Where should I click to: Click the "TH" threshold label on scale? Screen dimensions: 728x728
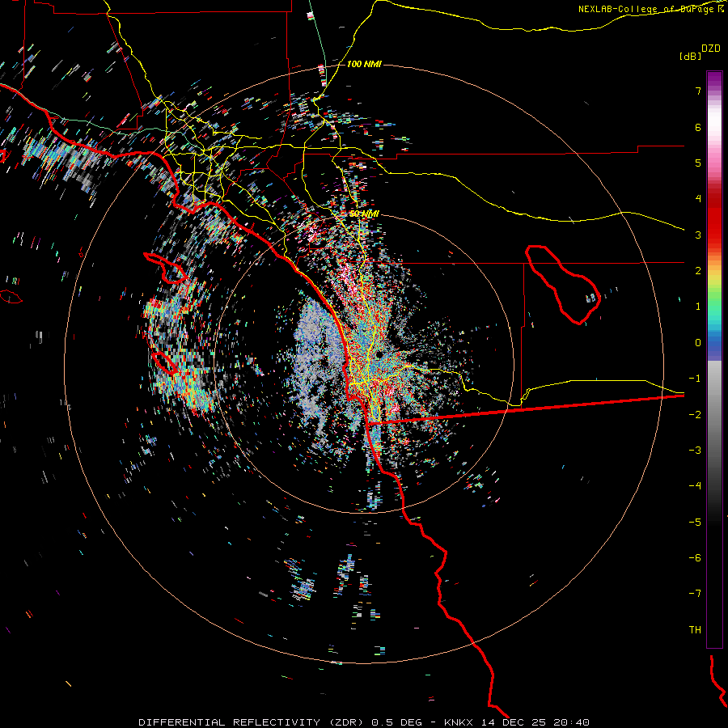coord(695,629)
